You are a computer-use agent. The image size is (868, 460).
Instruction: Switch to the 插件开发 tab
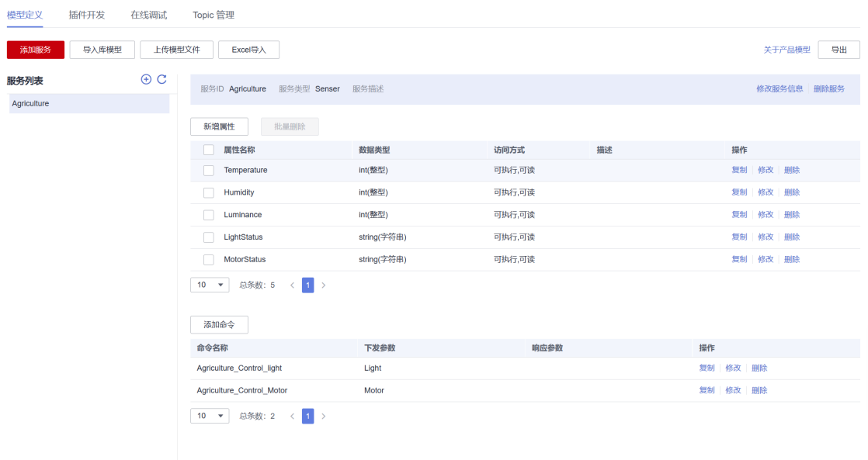click(87, 15)
